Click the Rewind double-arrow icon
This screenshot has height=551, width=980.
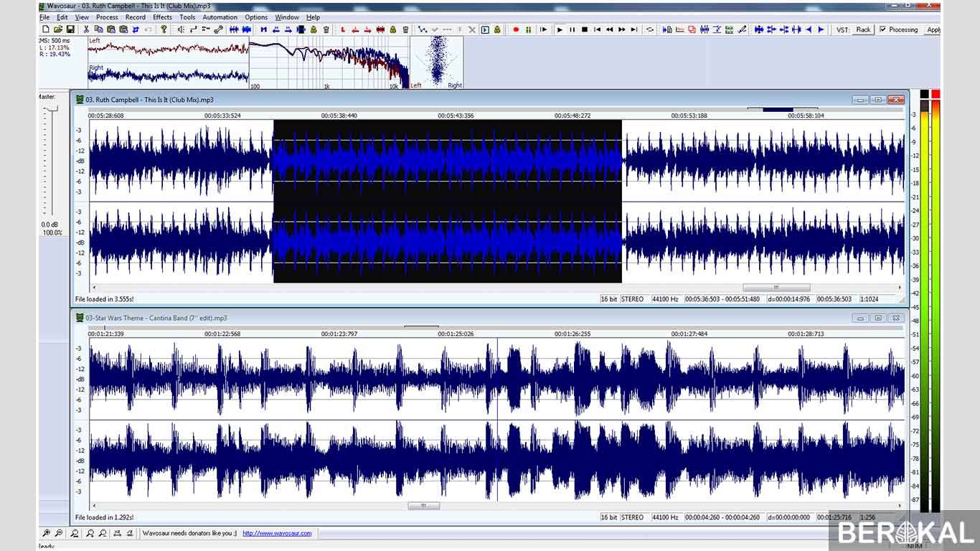(609, 29)
